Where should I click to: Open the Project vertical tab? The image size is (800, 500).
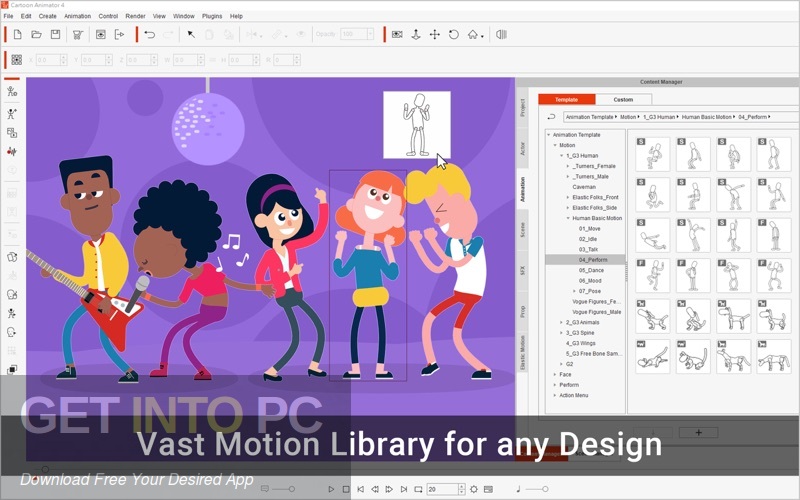522,108
